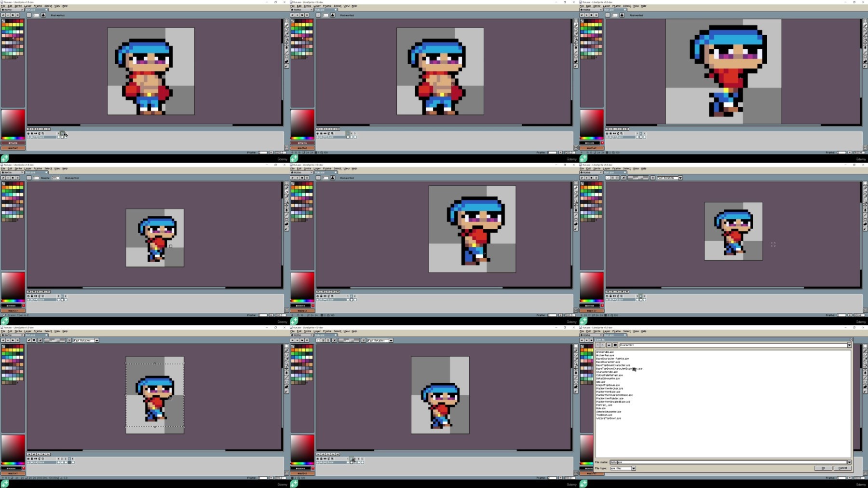Click the Frame number field in middle-left window
The image size is (868, 488).
pyautogui.click(x=263, y=315)
